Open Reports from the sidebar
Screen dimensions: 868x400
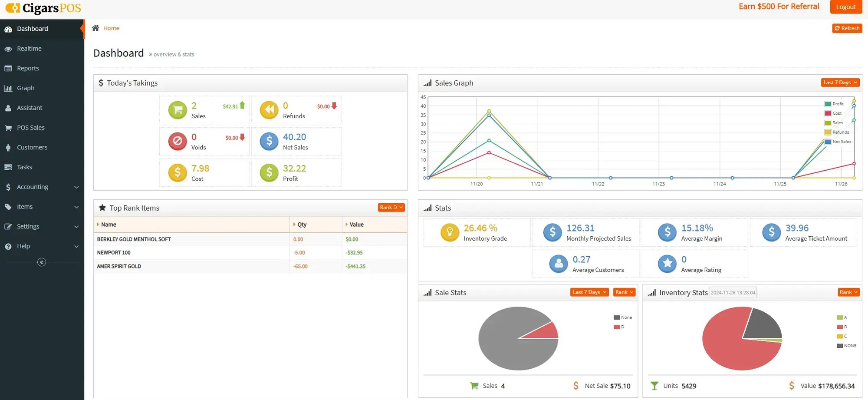pyautogui.click(x=42, y=68)
